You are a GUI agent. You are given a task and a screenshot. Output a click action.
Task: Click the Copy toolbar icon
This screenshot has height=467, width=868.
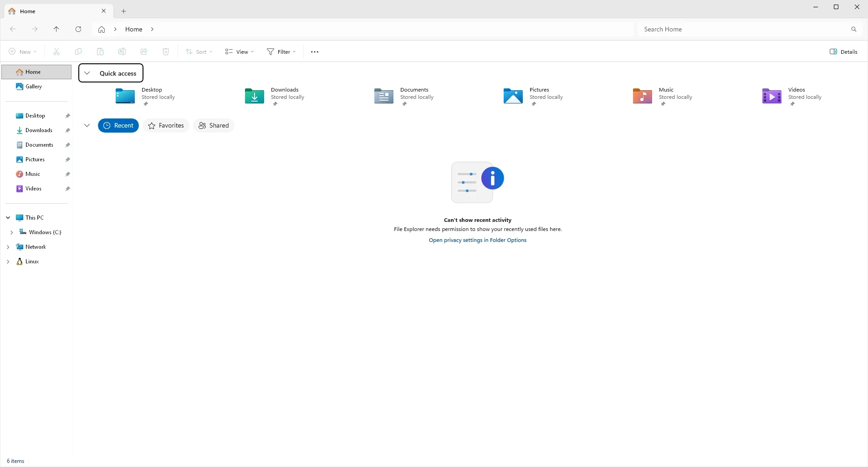(78, 52)
